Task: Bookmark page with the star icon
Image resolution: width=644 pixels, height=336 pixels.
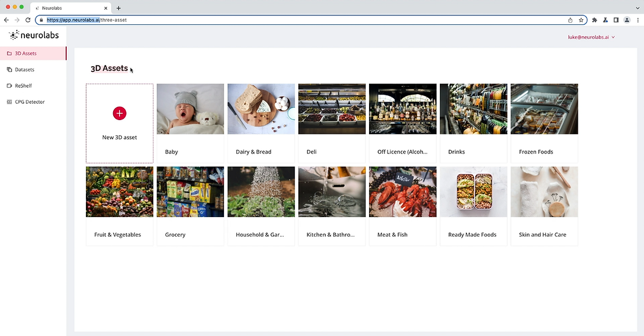Action: [581, 20]
